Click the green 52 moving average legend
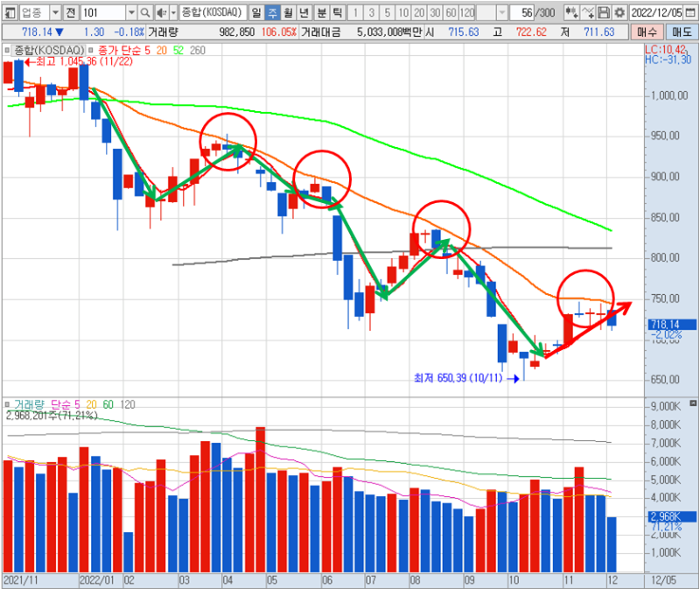700x589 pixels. pos(178,50)
